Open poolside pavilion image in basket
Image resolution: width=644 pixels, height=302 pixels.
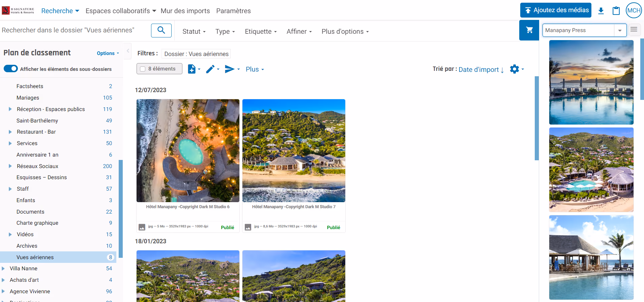tap(591, 257)
